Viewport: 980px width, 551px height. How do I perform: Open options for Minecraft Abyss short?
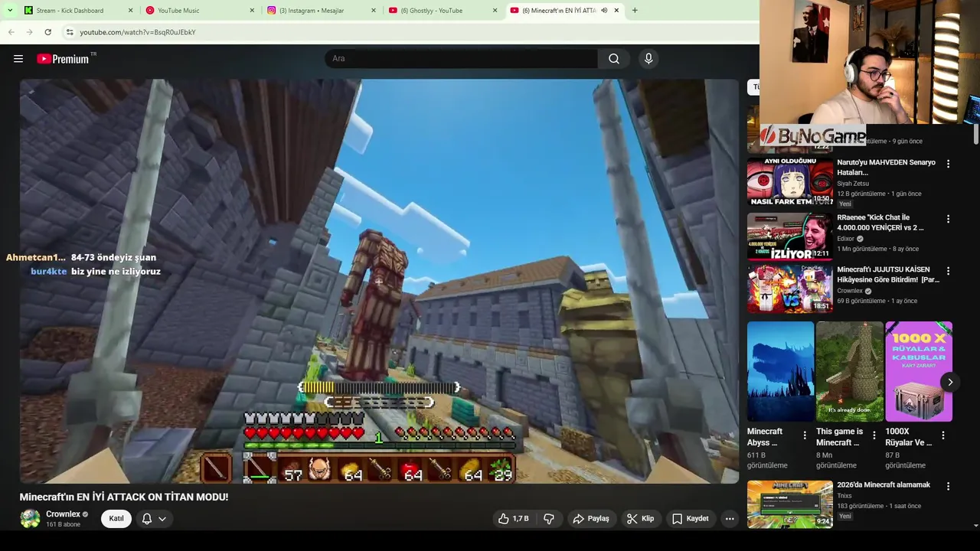point(805,435)
